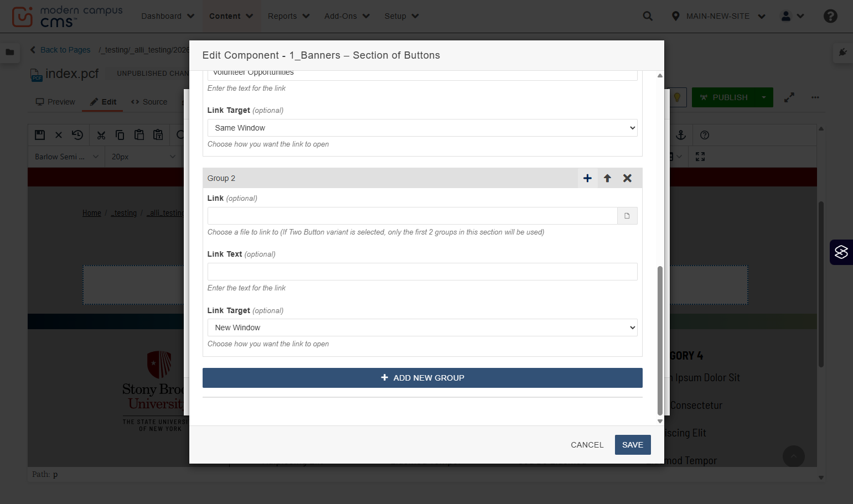
Task: Open the Dashboard menu
Action: 168,16
